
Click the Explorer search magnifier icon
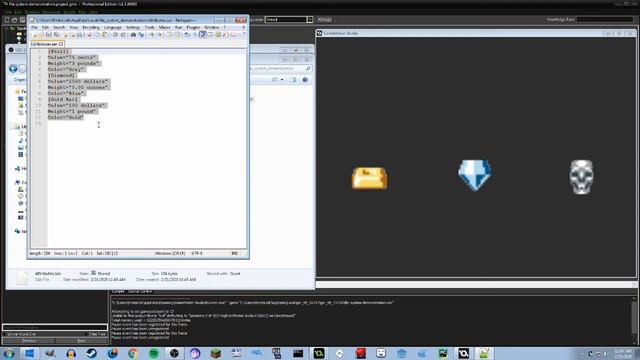tap(308, 69)
